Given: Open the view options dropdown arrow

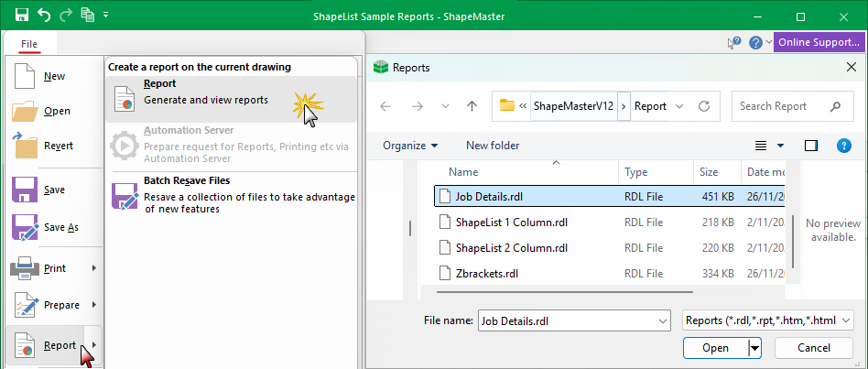Looking at the screenshot, I should [x=780, y=146].
